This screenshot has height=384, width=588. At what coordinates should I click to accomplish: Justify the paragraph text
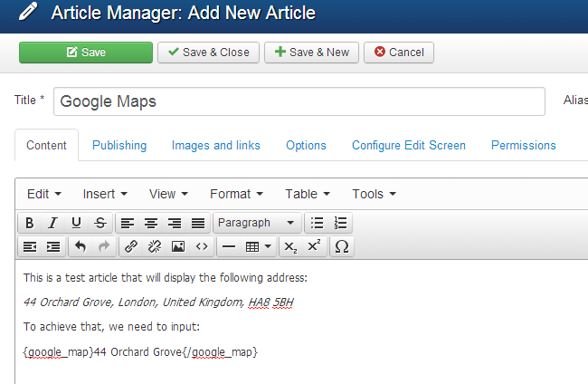point(198,223)
